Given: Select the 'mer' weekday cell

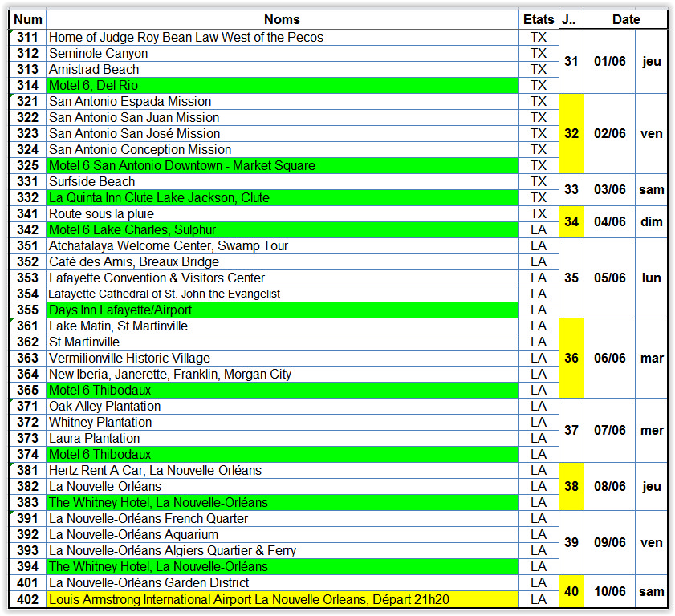Looking at the screenshot, I should (652, 430).
